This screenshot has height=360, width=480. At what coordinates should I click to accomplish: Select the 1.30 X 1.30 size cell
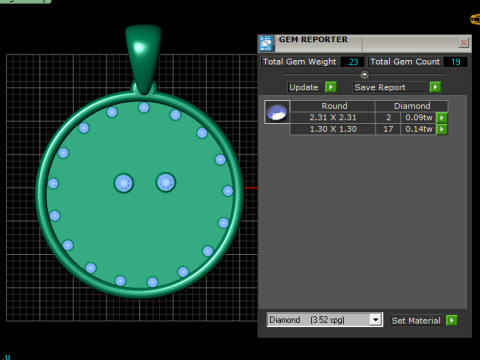[333, 129]
